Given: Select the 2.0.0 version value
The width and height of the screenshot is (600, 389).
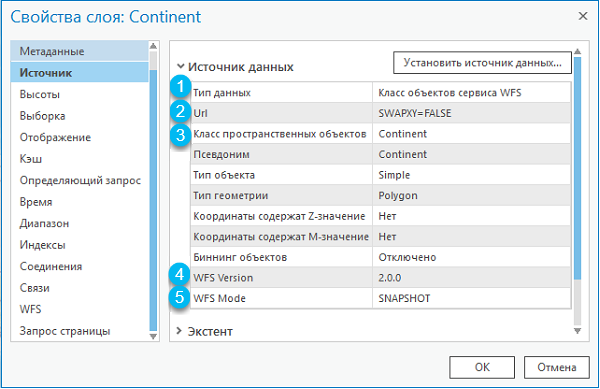Looking at the screenshot, I should tap(390, 278).
